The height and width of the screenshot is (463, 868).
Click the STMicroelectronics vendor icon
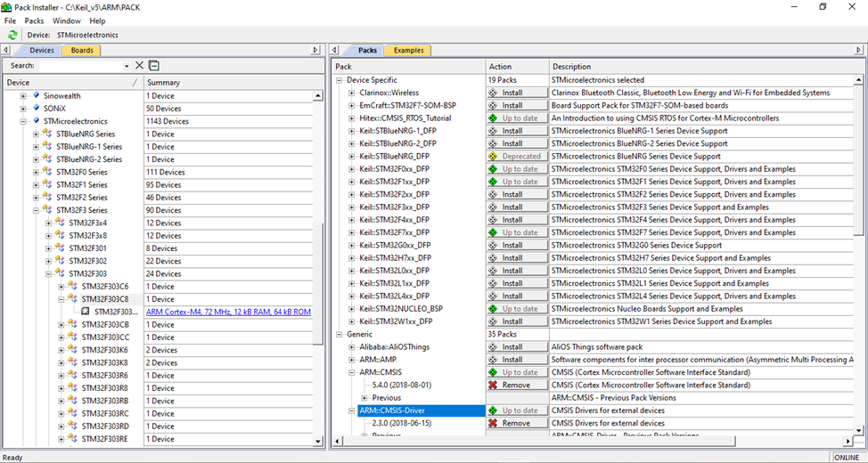pyautogui.click(x=37, y=121)
